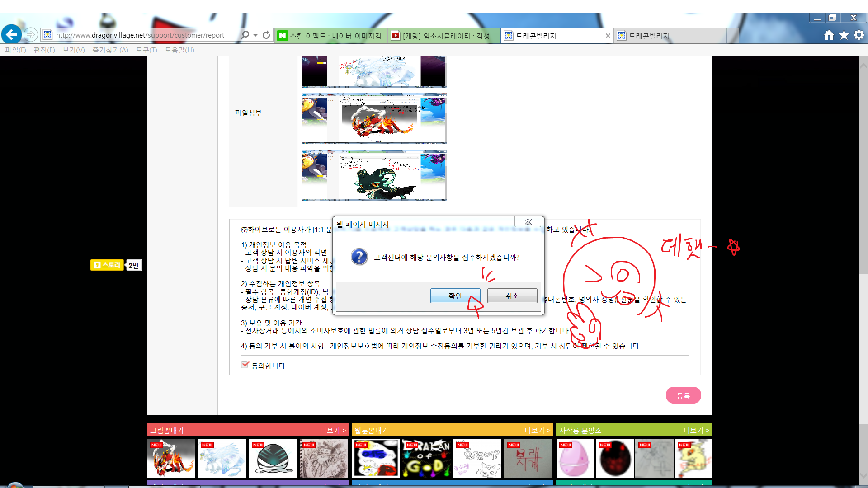The image size is (868, 488).
Task: Open the 즐겨찾기(A) menu
Action: point(110,50)
